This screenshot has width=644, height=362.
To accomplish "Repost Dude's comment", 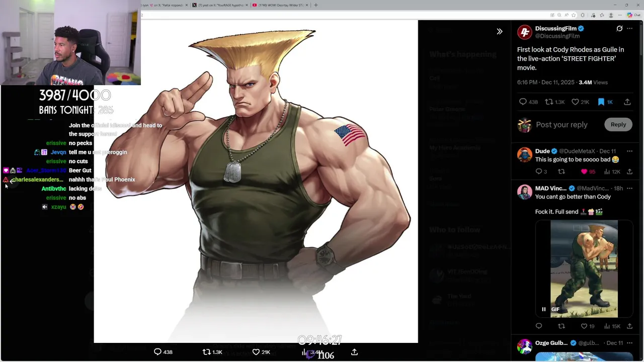I will click(x=561, y=171).
